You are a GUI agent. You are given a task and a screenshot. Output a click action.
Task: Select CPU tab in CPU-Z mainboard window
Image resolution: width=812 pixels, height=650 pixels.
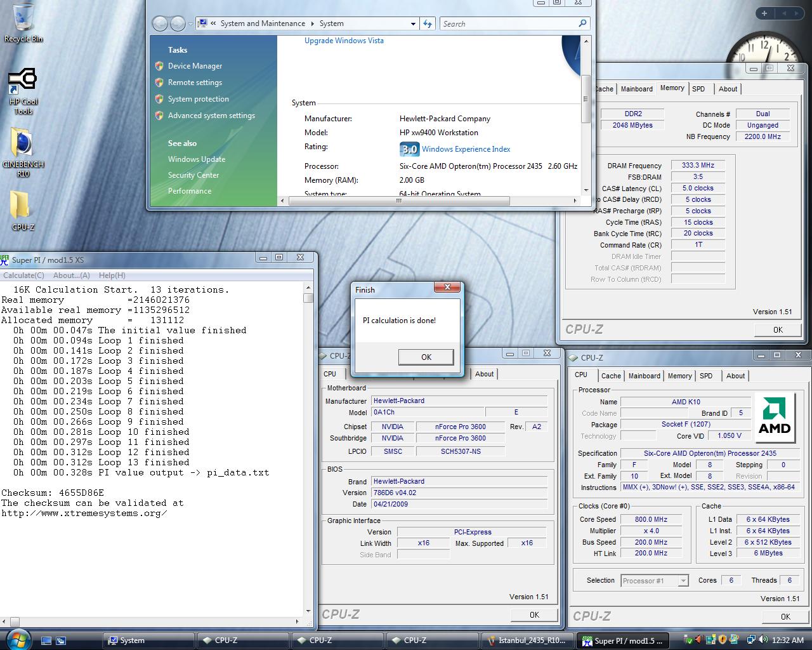(x=330, y=373)
